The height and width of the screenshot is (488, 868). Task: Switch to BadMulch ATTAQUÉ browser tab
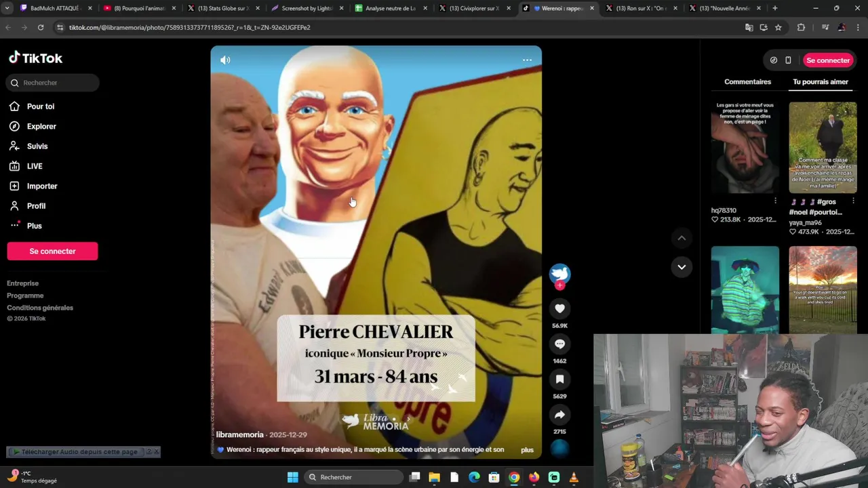click(x=55, y=8)
